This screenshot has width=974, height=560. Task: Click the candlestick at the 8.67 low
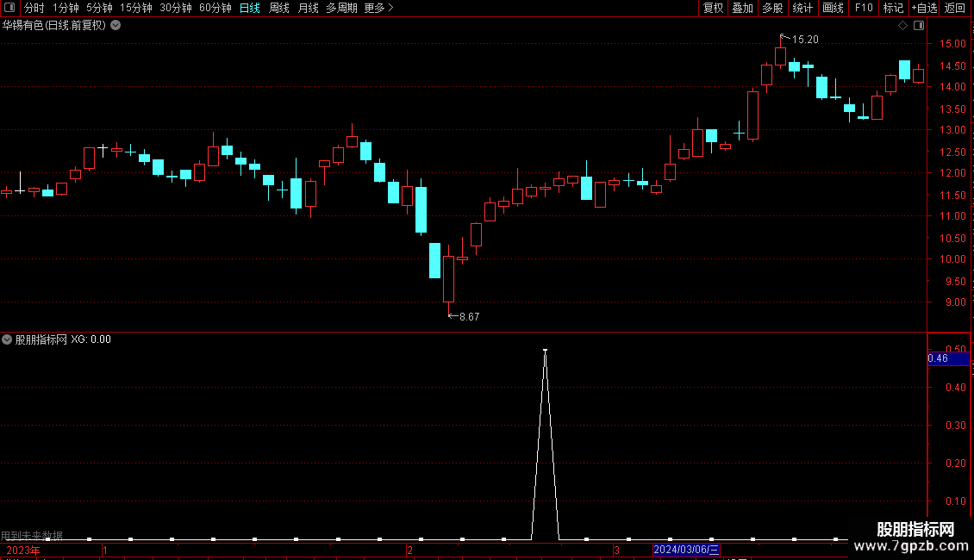point(448,279)
